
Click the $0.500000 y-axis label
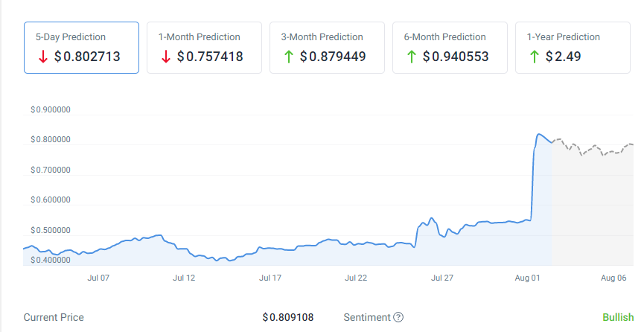click(51, 230)
